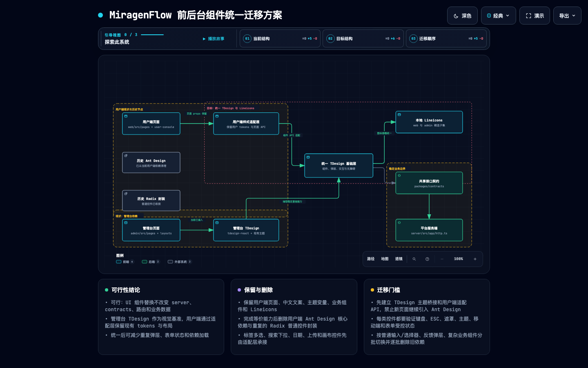The height and width of the screenshot is (368, 588).
Task: Click the 可行性结论 panel heading
Action: [x=126, y=290]
